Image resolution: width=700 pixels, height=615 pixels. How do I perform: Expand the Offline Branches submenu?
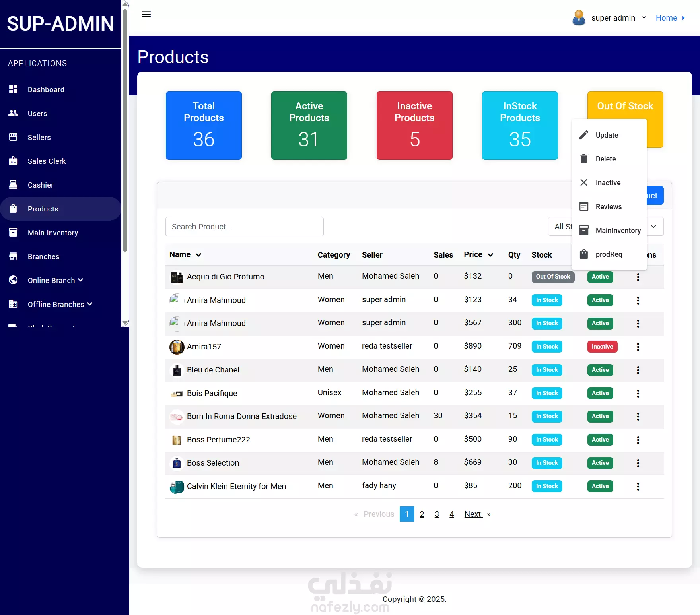90,304
